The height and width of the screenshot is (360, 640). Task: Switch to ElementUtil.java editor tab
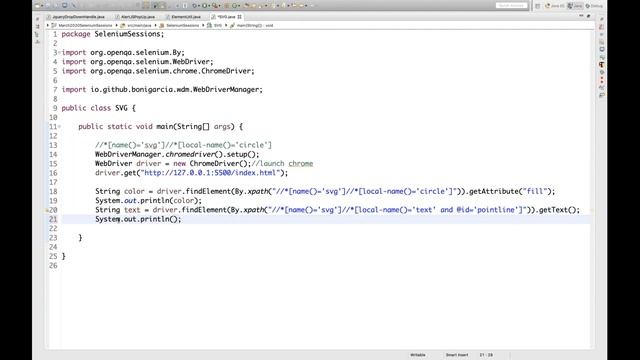point(184,17)
